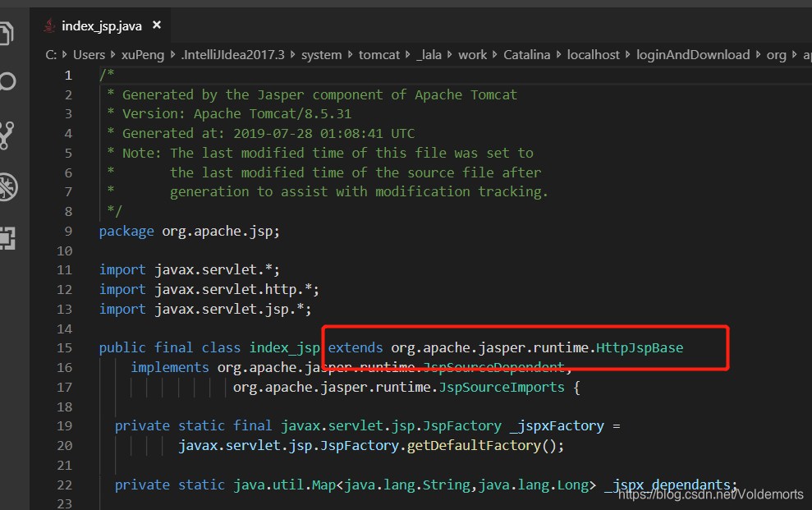Viewport: 812px width, 510px height.
Task: Click 'javax.servlet.*;' import on line 11
Action: coord(217,269)
